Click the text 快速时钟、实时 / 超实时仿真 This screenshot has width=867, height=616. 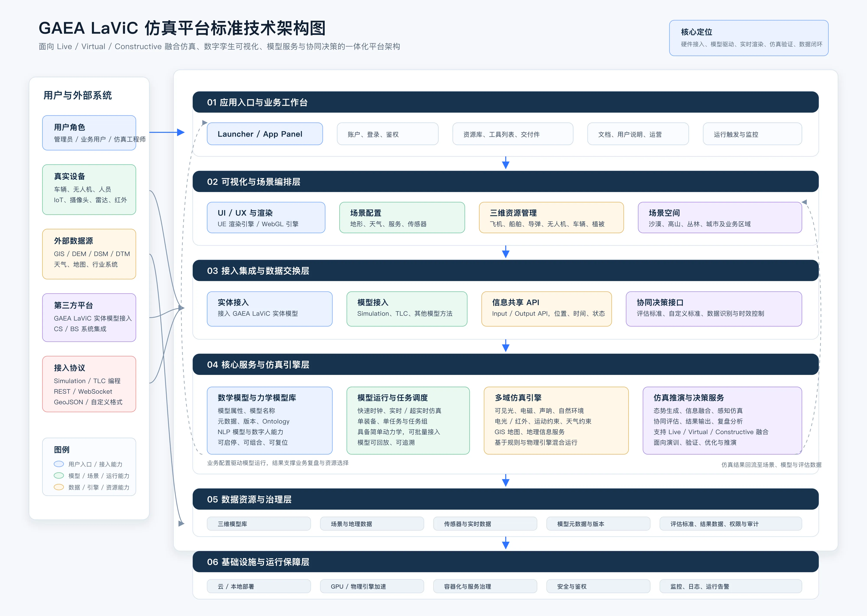[x=399, y=411]
